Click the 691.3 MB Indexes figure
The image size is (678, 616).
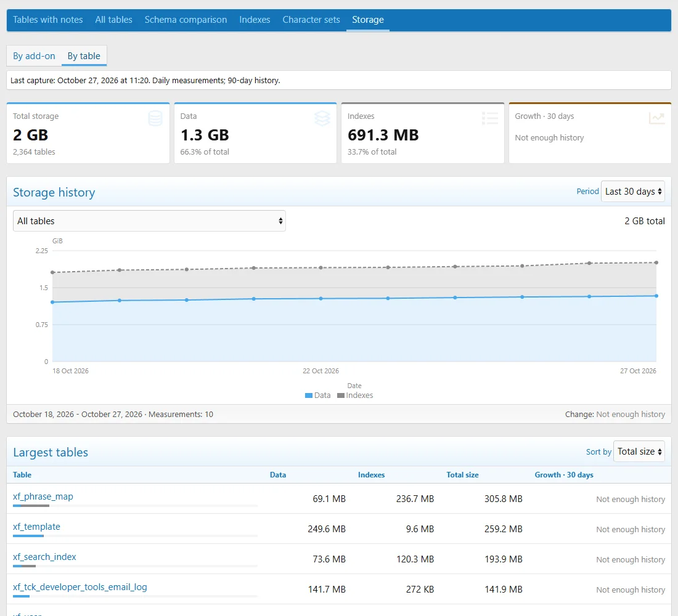[383, 135]
